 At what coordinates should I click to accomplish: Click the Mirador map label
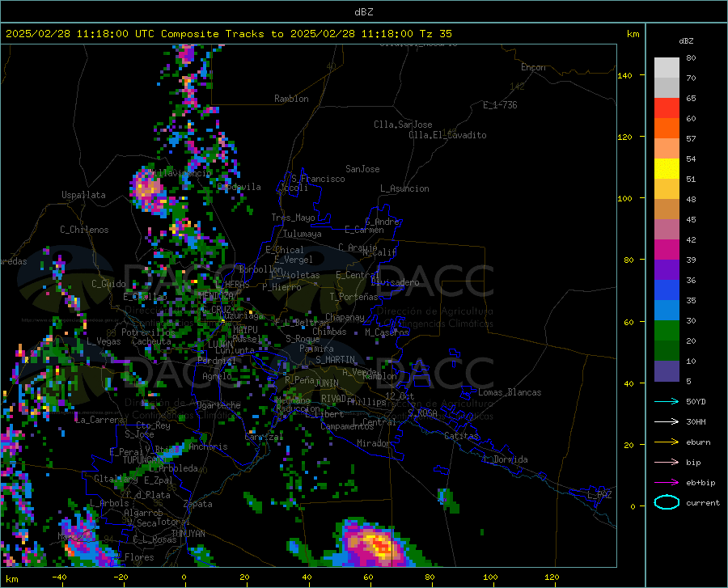[373, 443]
